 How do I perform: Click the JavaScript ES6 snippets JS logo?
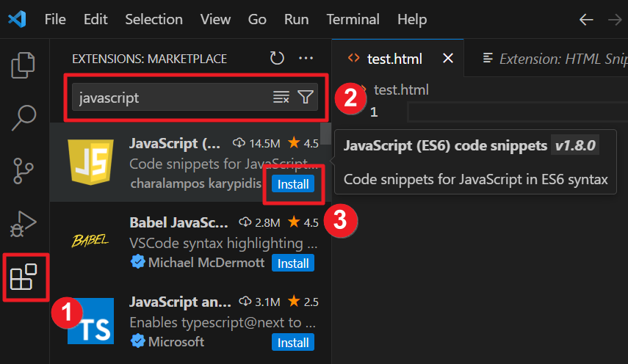(x=90, y=161)
